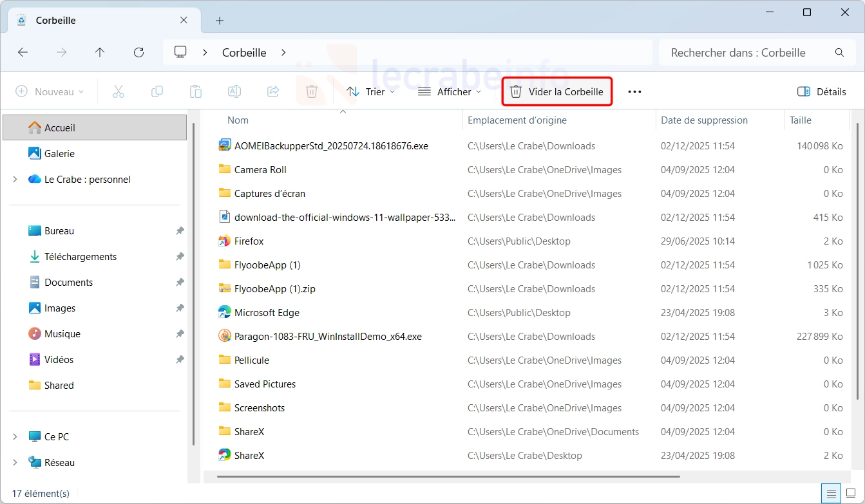
Task: Switch to large thumbnails view icon
Action: 850,494
